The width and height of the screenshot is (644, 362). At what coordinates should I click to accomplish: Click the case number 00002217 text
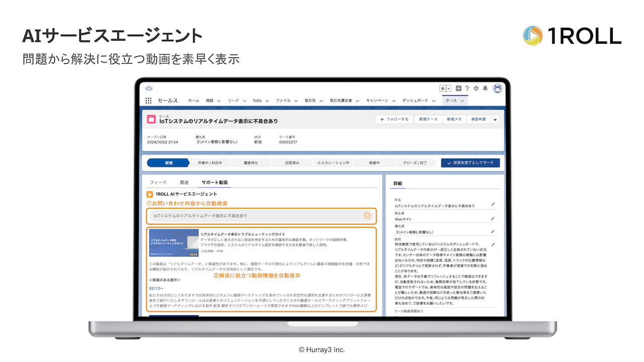288,142
